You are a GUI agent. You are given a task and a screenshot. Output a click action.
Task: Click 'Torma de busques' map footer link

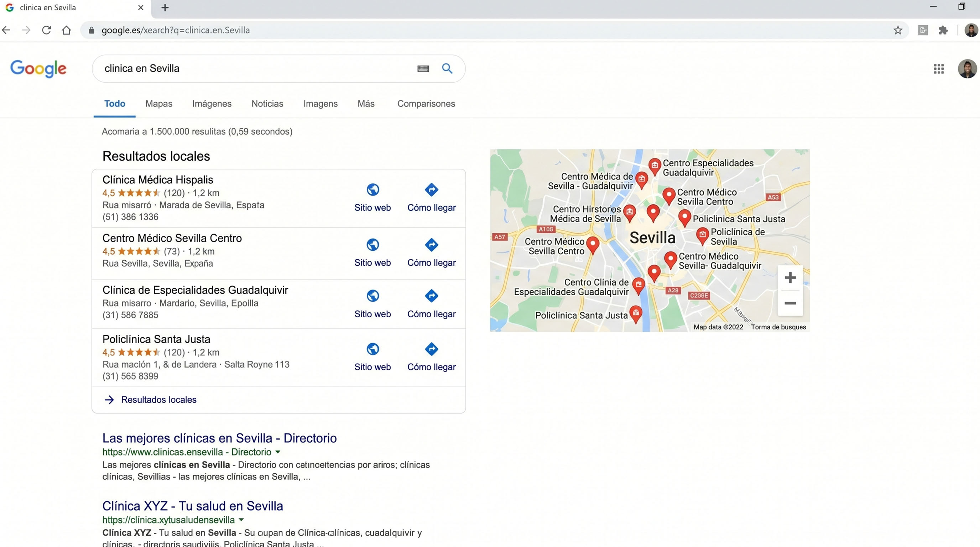pyautogui.click(x=778, y=327)
